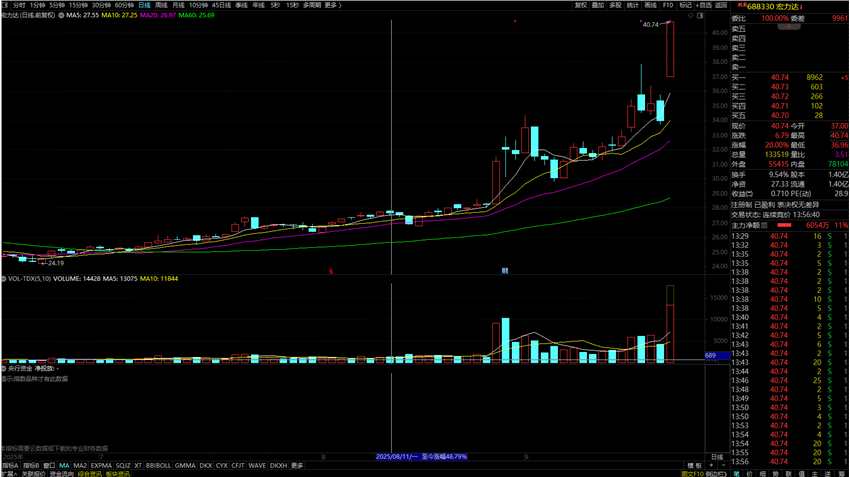
Task: Click the 返回 back button
Action: click(x=721, y=5)
